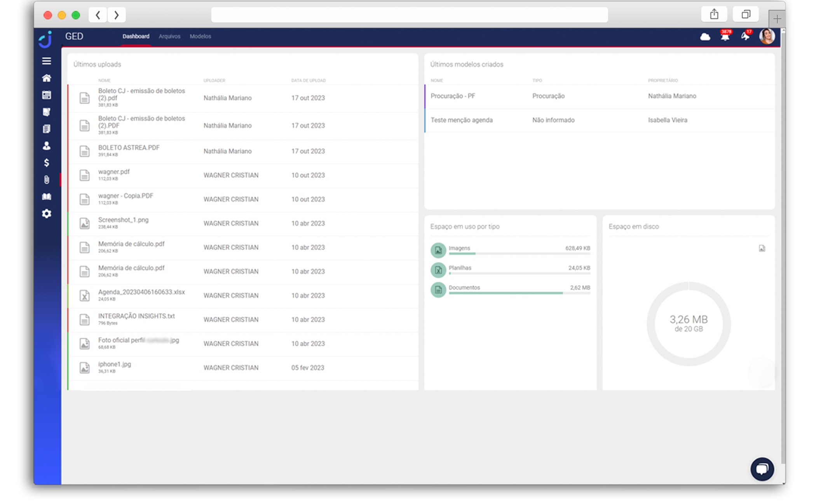The width and height of the screenshot is (821, 504).
Task: Open Boleto CJ emissão de boletos (2).pdf
Action: tap(243, 98)
